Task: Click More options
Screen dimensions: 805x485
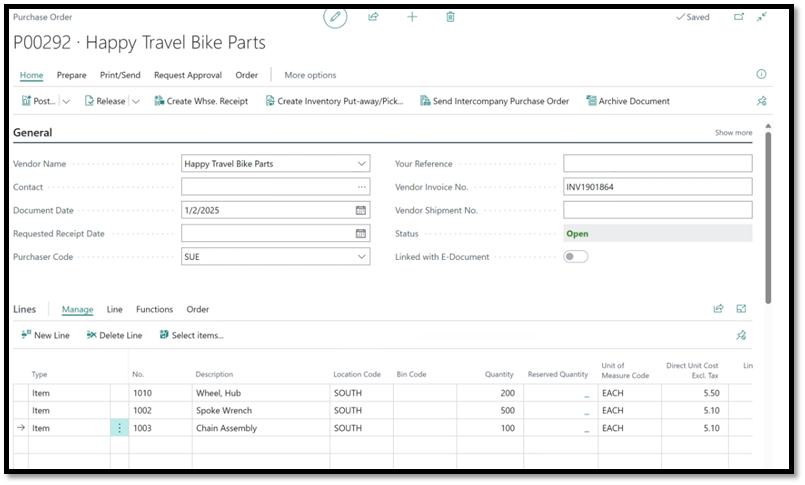Action: [310, 75]
